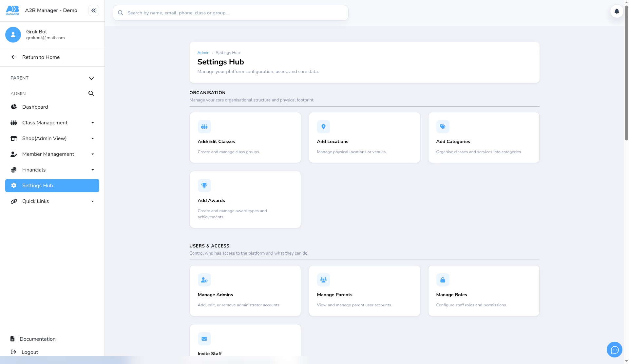Click the Manage Admins user-shield icon
The height and width of the screenshot is (364, 629).
[204, 280]
